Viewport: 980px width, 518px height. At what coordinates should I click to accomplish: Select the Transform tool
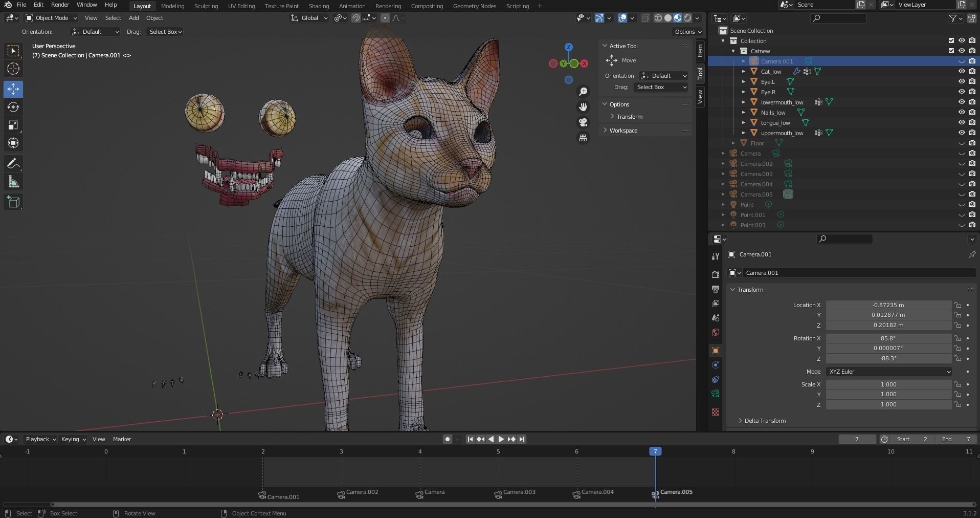click(x=13, y=143)
